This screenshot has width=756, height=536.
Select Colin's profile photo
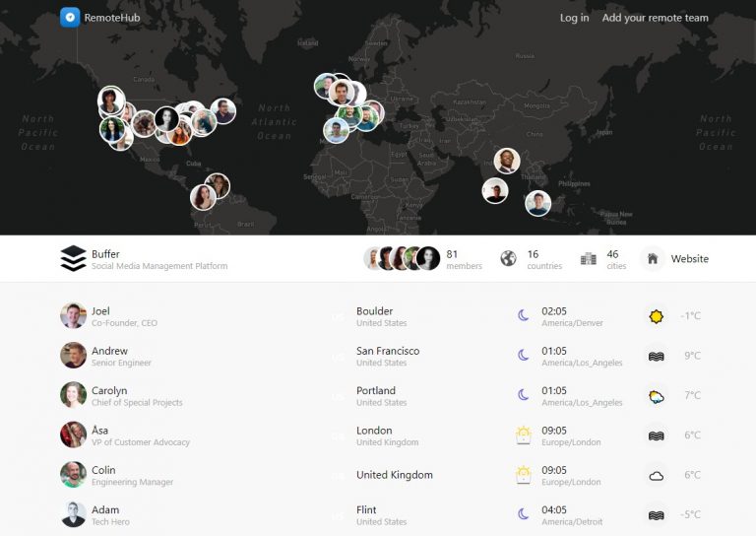pyautogui.click(x=73, y=474)
